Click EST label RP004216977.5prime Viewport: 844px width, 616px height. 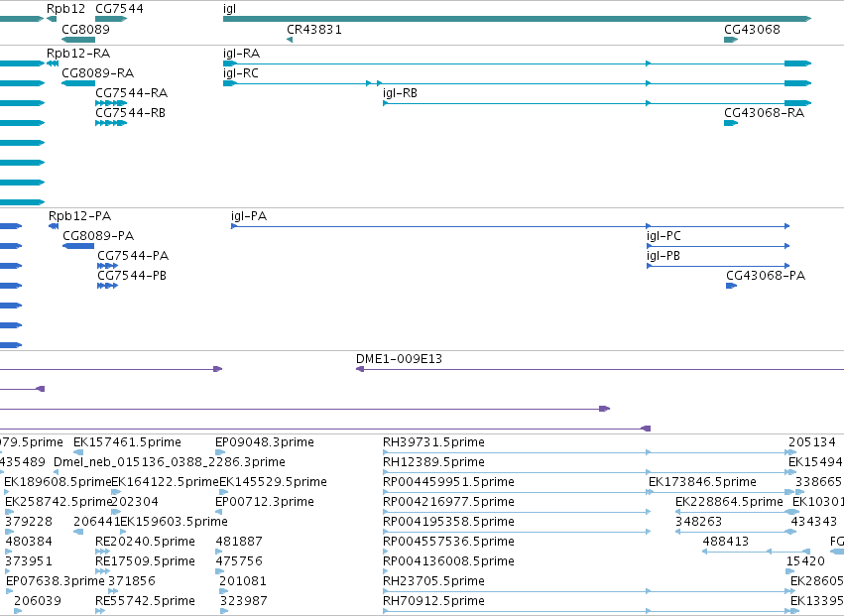coord(449,502)
